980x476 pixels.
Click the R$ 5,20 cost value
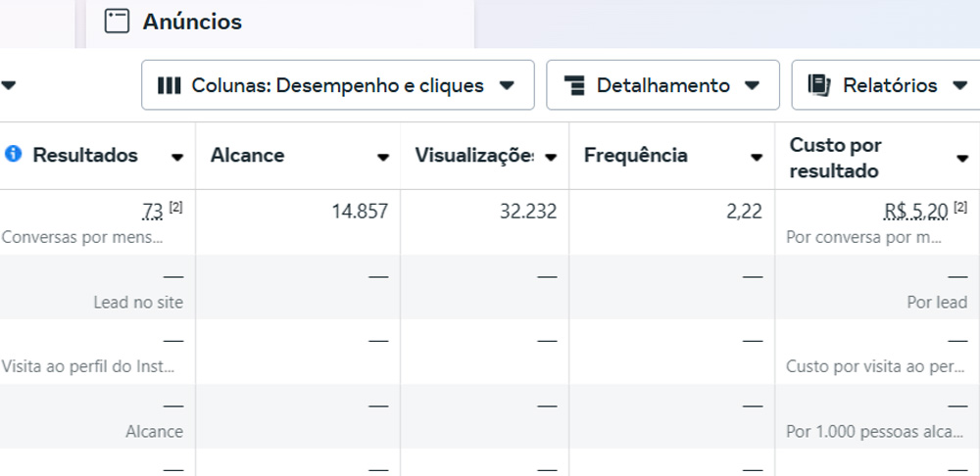(915, 212)
